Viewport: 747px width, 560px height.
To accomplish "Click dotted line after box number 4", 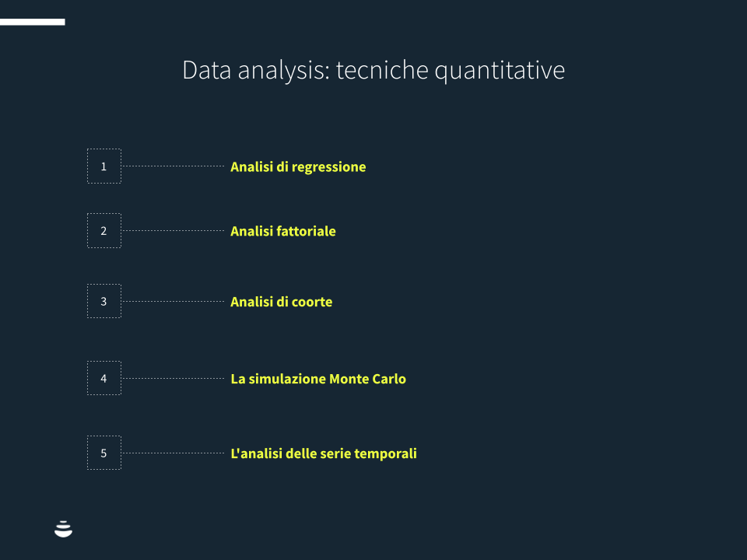I will click(x=173, y=379).
